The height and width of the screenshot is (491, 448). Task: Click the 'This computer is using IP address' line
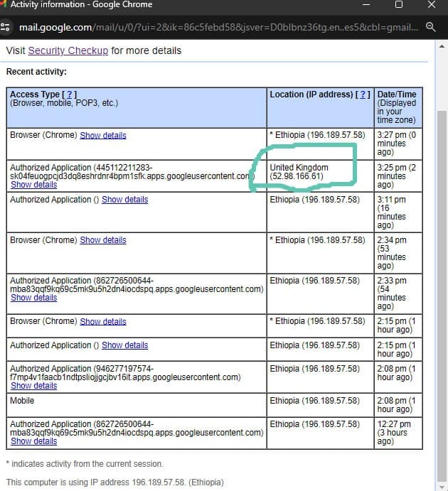tap(114, 482)
